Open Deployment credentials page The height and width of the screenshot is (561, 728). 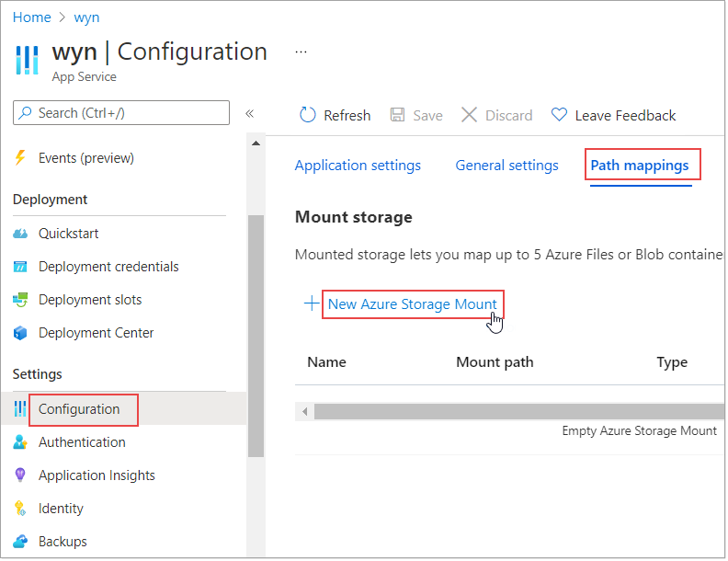pos(108,267)
